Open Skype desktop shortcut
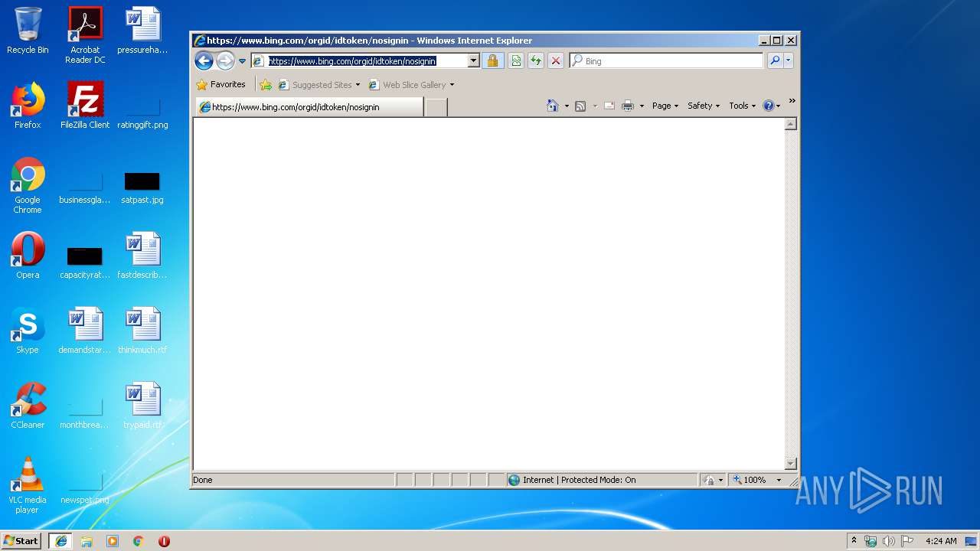Image resolution: width=980 pixels, height=551 pixels. point(28,331)
